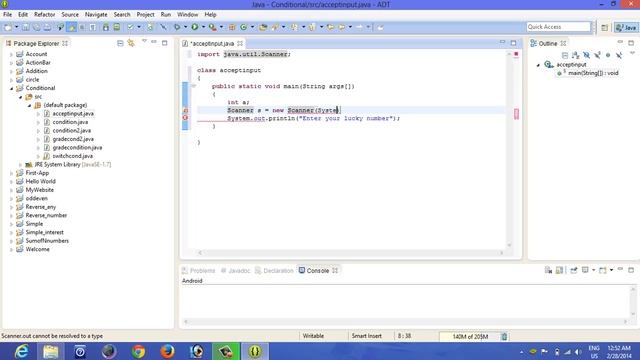Toggle Hide Static Fields and Methods in Outline
Image resolution: width=640 pixels, height=360 pixels.
(598, 55)
